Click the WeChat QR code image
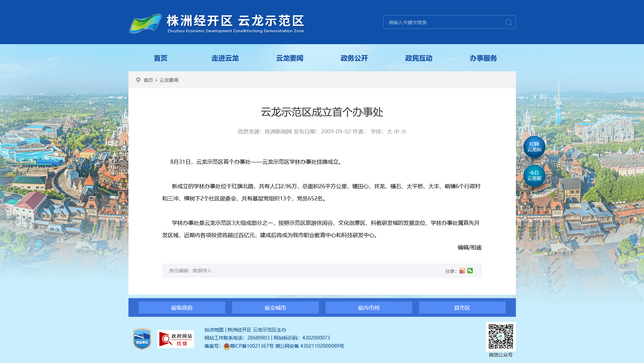 point(501,337)
